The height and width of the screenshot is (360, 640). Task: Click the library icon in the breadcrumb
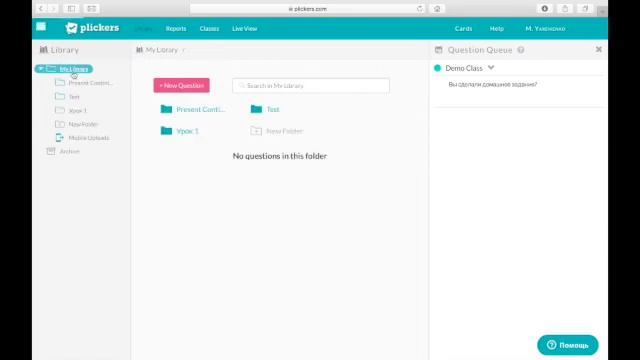coord(140,50)
